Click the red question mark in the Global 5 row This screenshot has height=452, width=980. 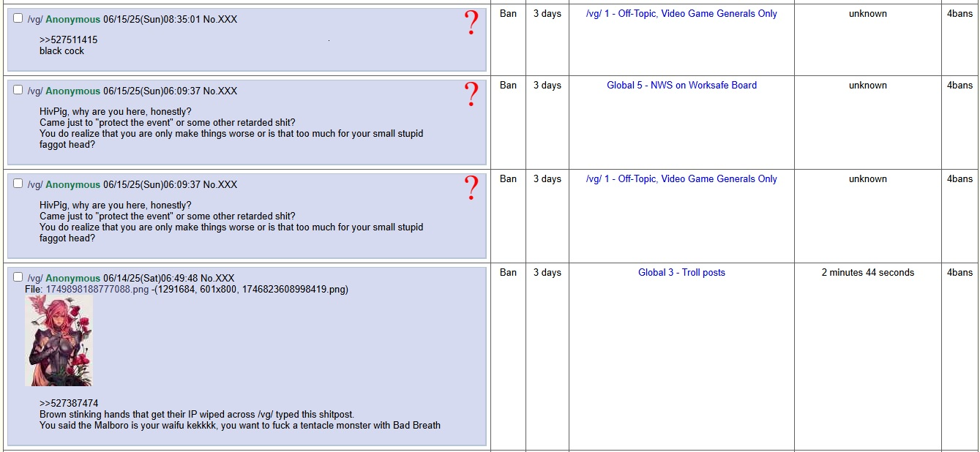click(x=471, y=95)
